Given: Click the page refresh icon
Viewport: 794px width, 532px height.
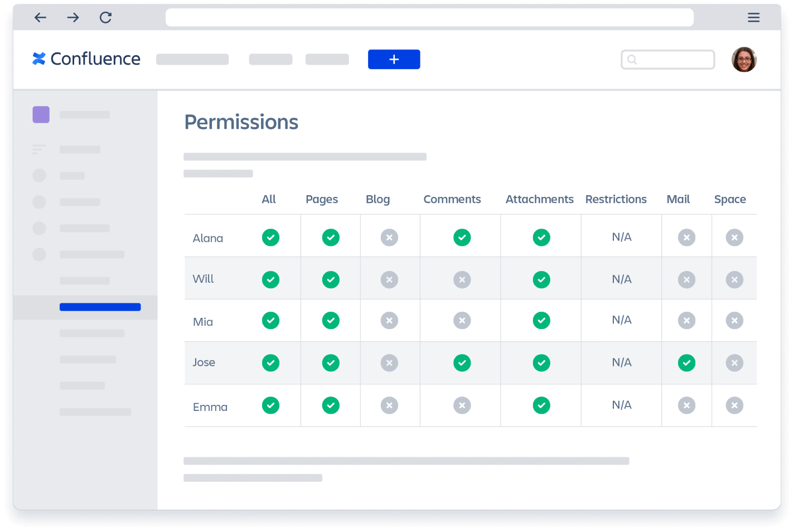Looking at the screenshot, I should pos(105,17).
